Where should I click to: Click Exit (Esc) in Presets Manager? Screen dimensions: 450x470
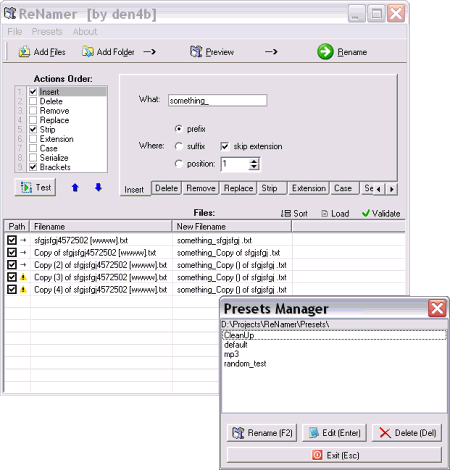334,455
